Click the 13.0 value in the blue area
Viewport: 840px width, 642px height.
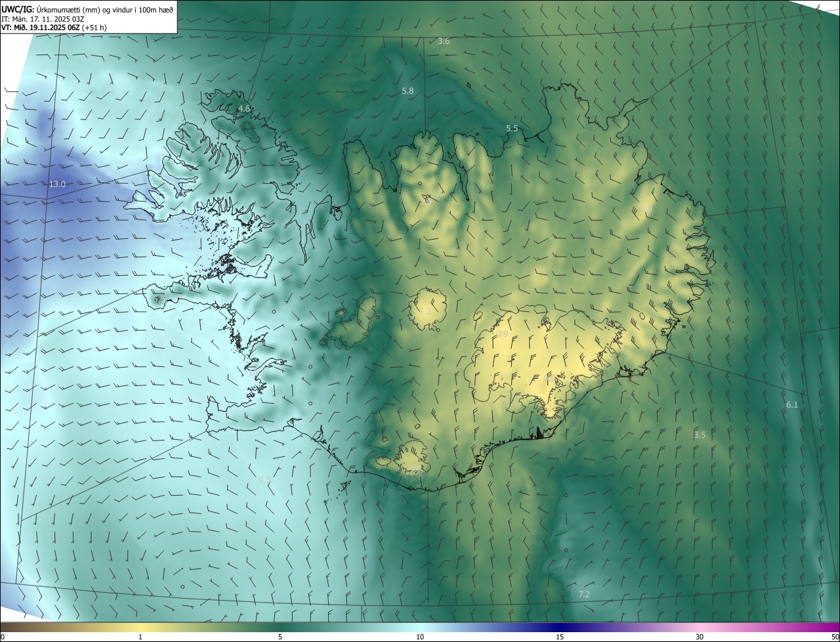(57, 184)
